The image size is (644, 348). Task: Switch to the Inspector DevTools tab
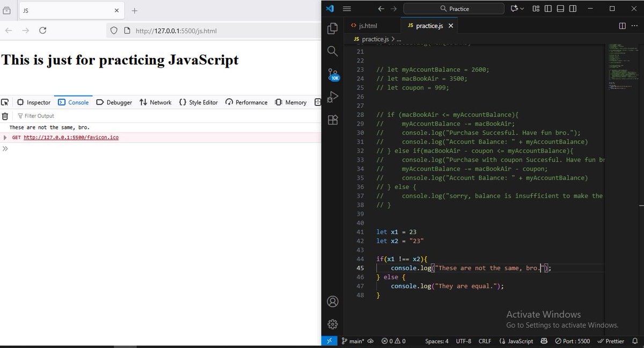[34, 102]
